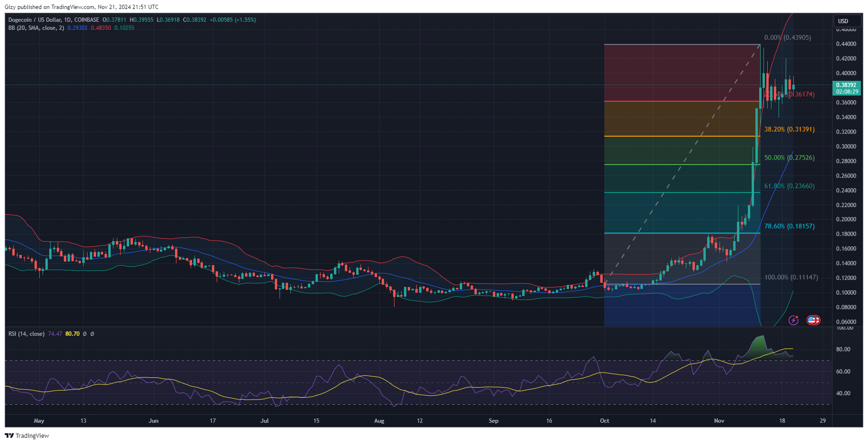
Task: Click the 80.00 RSI axis label
Action: 843,349
